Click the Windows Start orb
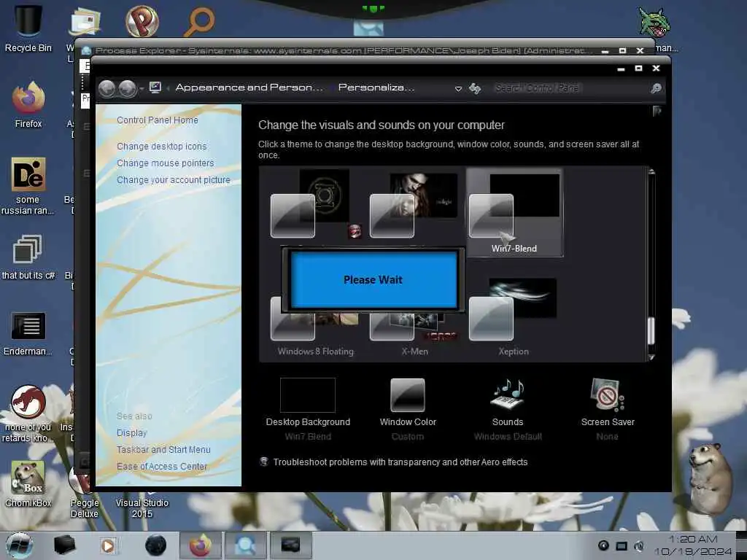 click(x=20, y=545)
